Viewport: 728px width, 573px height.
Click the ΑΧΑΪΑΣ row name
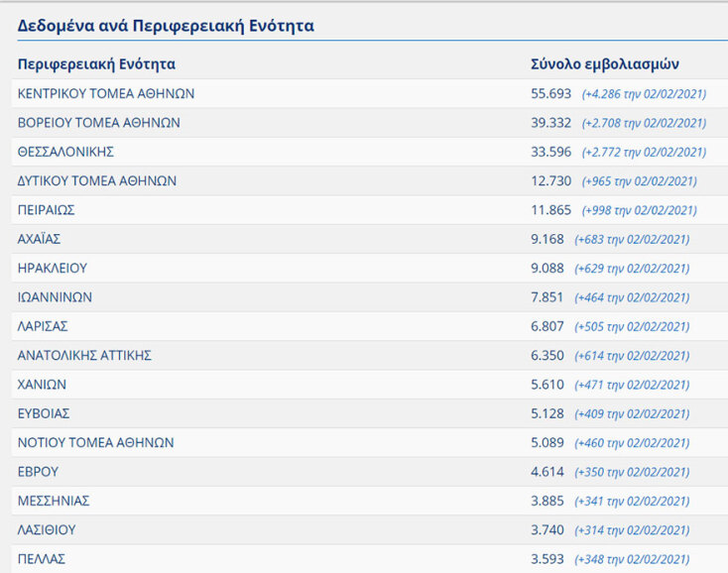click(40, 239)
